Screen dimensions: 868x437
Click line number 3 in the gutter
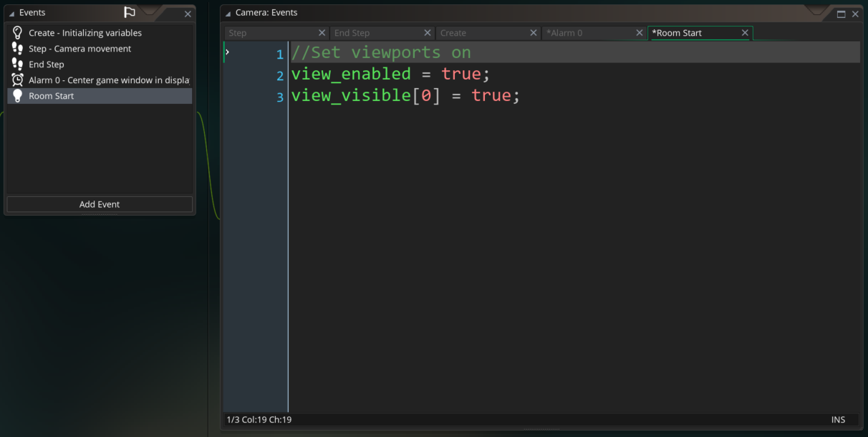tap(280, 97)
